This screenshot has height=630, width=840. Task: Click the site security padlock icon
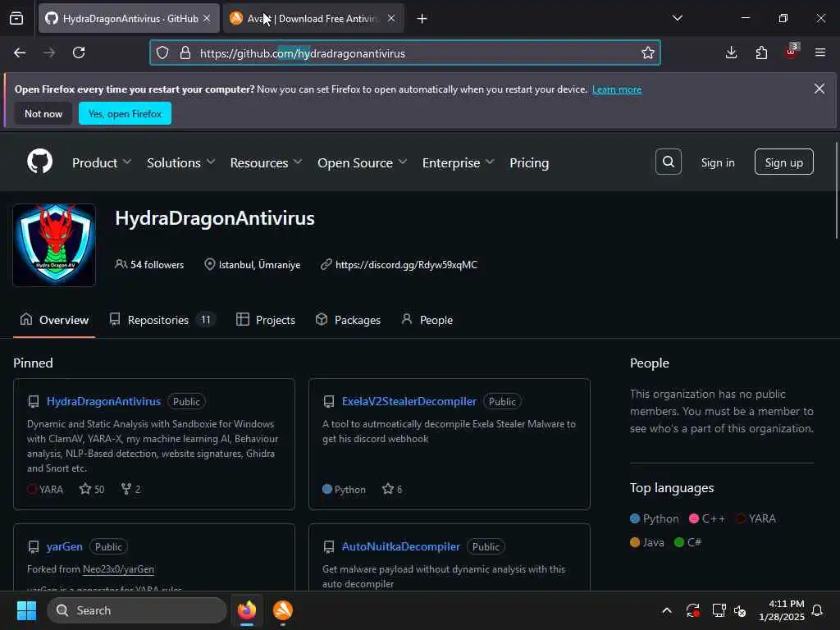[185, 52]
